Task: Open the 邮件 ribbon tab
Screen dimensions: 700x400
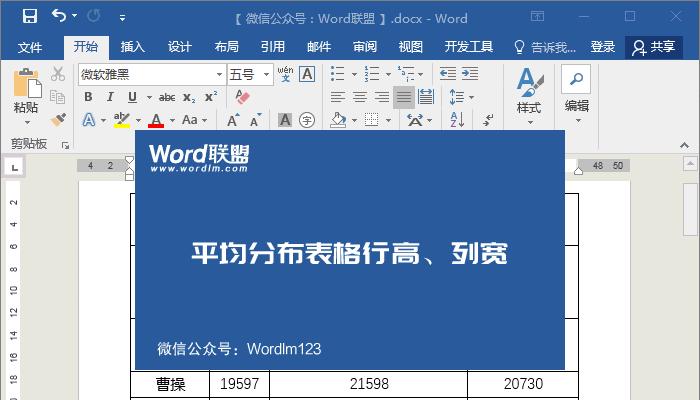Action: pos(319,47)
